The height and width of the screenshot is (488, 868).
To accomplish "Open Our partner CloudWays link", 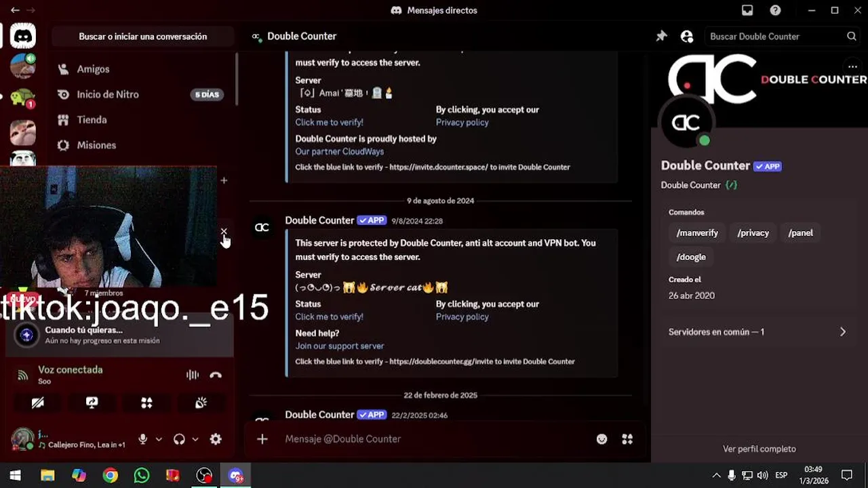I will click(x=339, y=152).
